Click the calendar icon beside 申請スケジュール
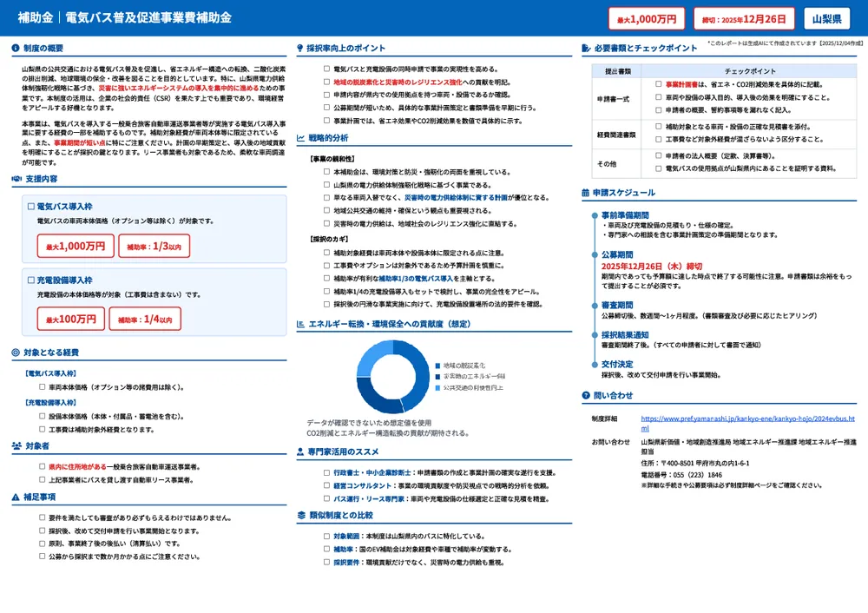 pyautogui.click(x=586, y=192)
